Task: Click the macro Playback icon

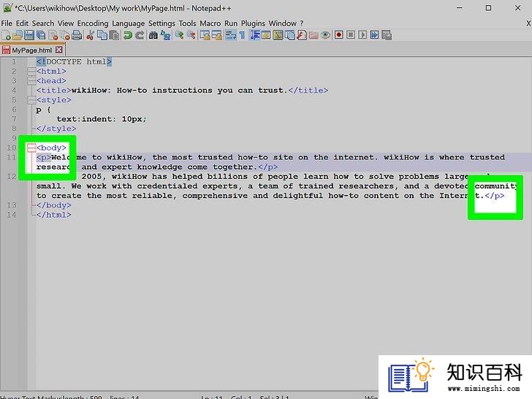Action: 362,35
